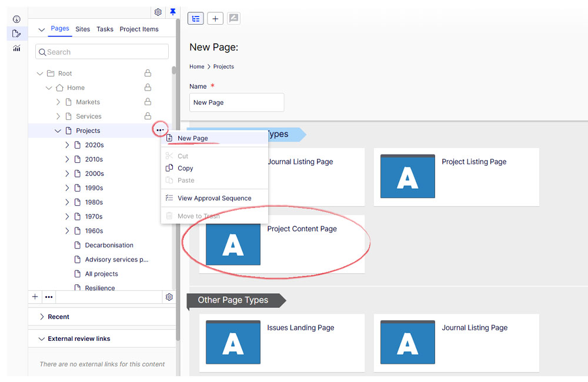Toggle the navigation tree view button
The image size is (588, 382).
(x=196, y=18)
